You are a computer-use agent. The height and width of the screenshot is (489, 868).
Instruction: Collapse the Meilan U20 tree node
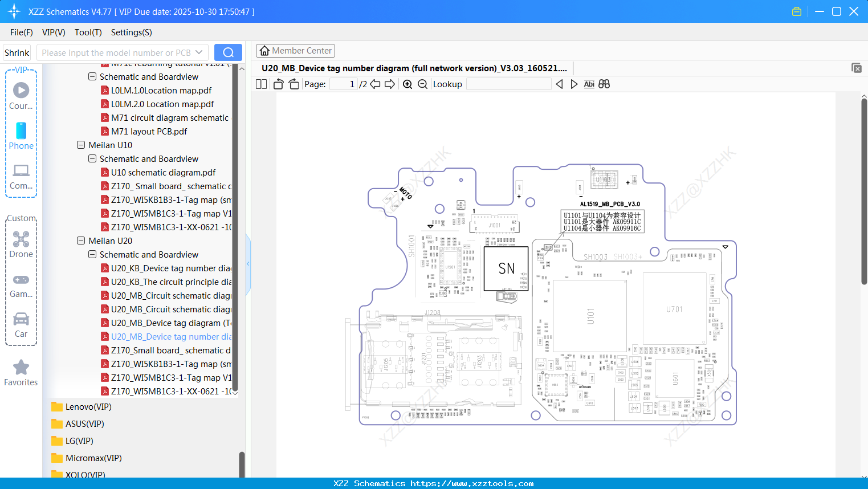[x=81, y=241]
